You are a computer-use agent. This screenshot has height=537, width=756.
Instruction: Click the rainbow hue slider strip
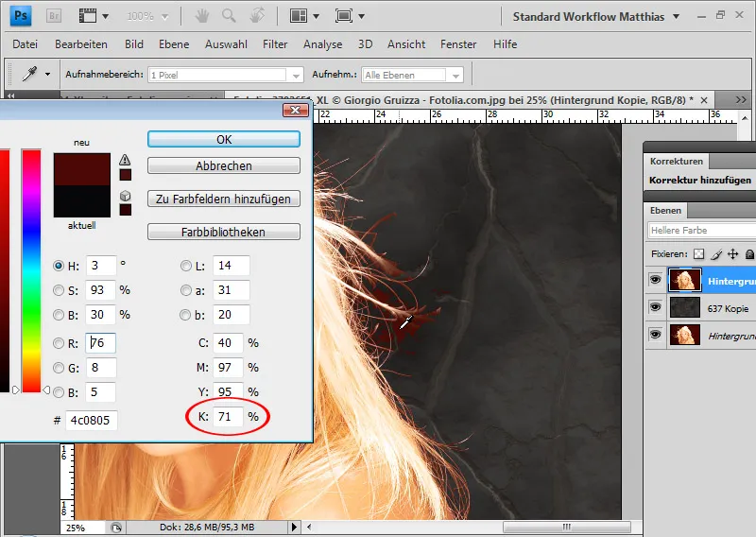tap(31, 270)
